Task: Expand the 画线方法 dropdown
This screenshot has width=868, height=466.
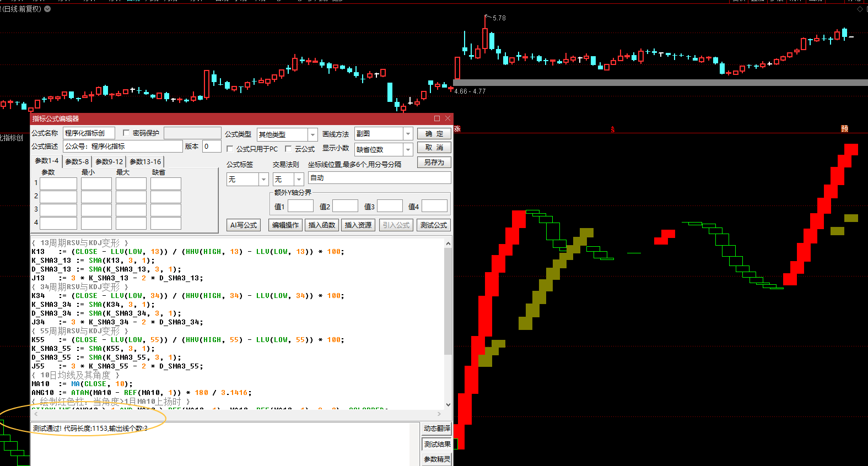Action: click(408, 134)
